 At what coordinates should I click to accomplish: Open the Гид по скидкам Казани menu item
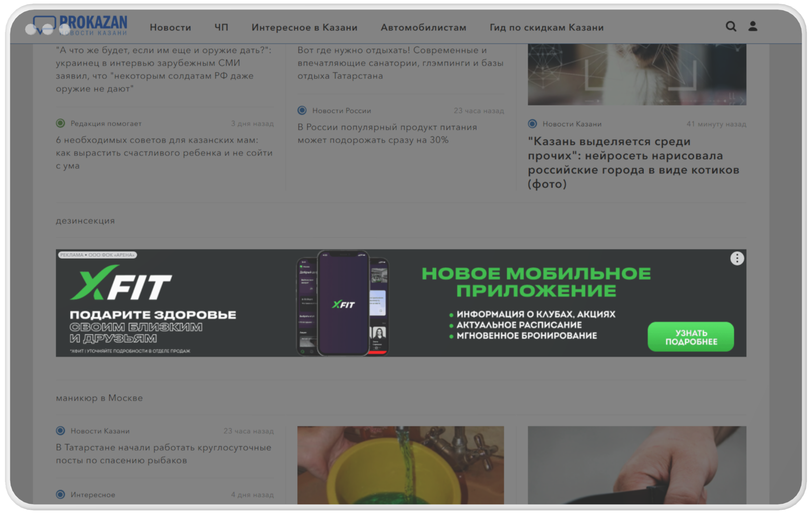click(547, 28)
